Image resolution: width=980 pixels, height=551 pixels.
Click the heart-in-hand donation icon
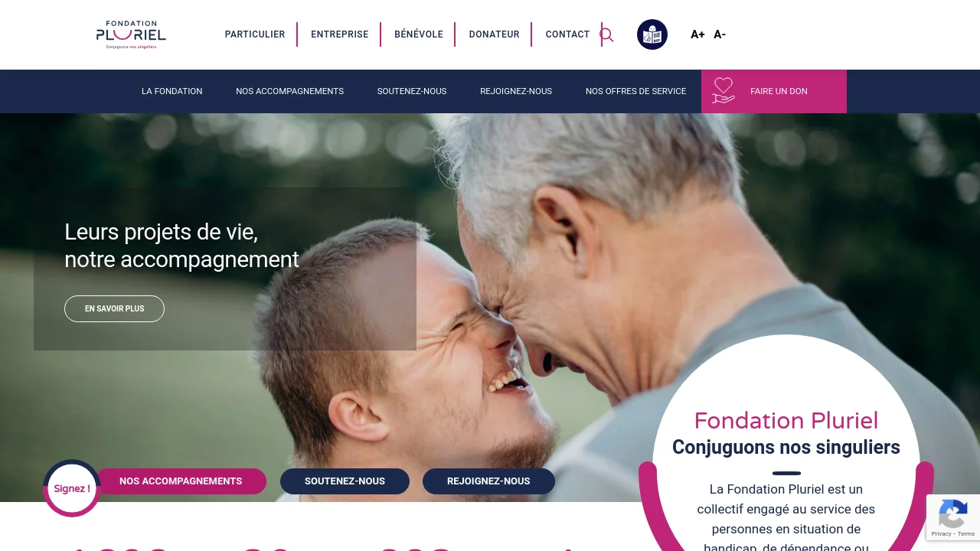pyautogui.click(x=724, y=91)
